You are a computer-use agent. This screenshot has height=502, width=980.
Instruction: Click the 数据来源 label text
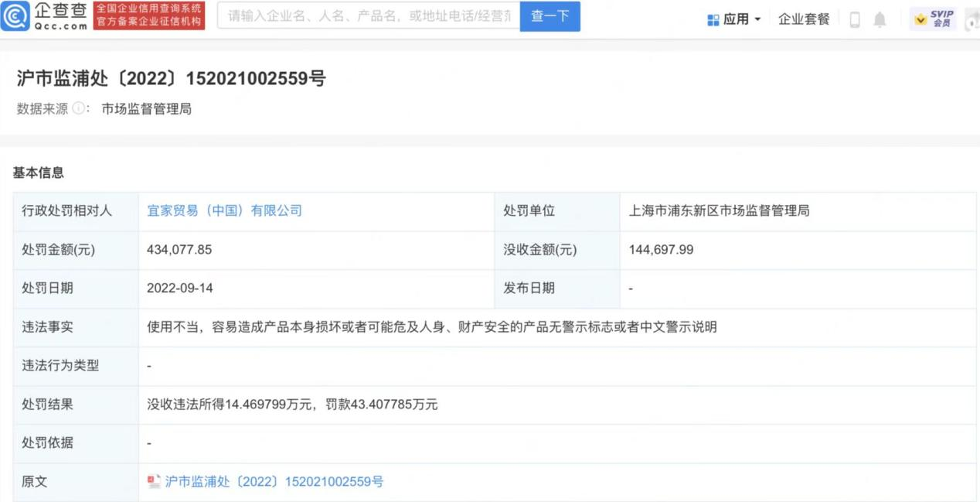(43, 109)
